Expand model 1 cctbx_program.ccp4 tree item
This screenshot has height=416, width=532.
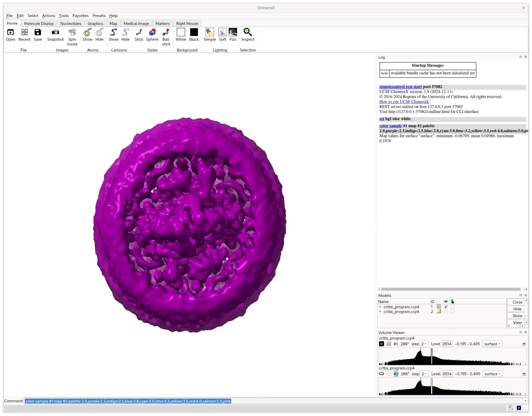click(380, 307)
